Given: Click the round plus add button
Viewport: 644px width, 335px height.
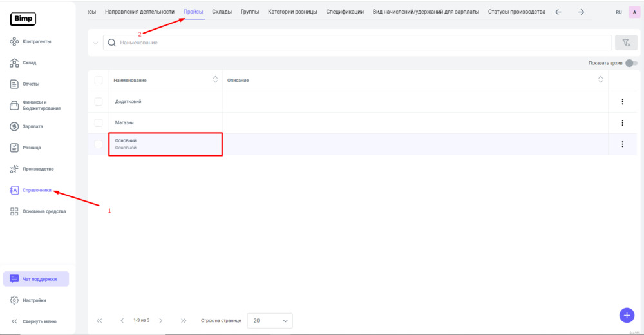Looking at the screenshot, I should (x=626, y=315).
